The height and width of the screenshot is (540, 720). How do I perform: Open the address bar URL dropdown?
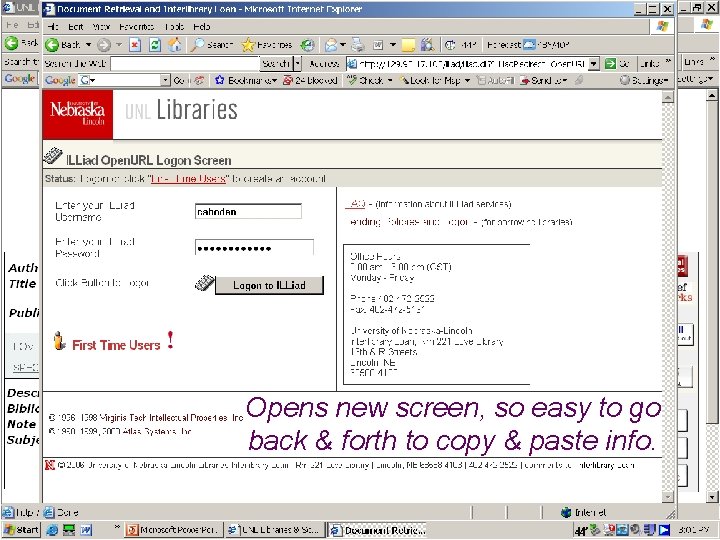pos(593,64)
